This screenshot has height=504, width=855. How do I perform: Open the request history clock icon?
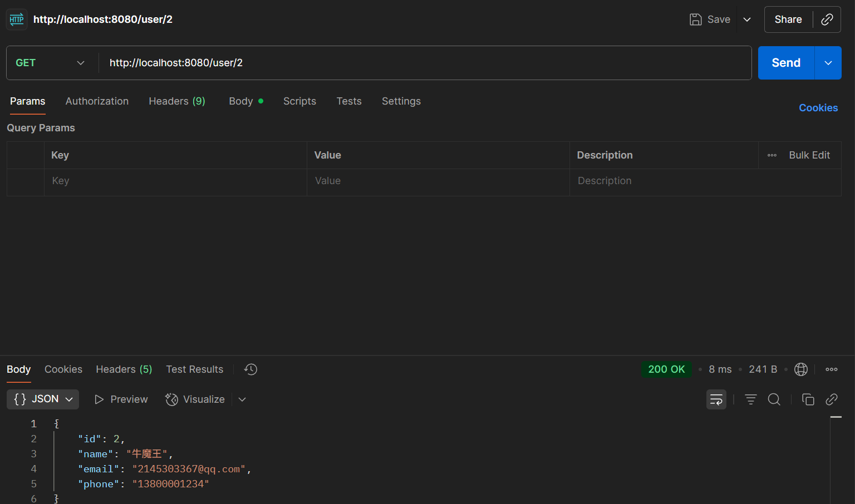(x=250, y=369)
